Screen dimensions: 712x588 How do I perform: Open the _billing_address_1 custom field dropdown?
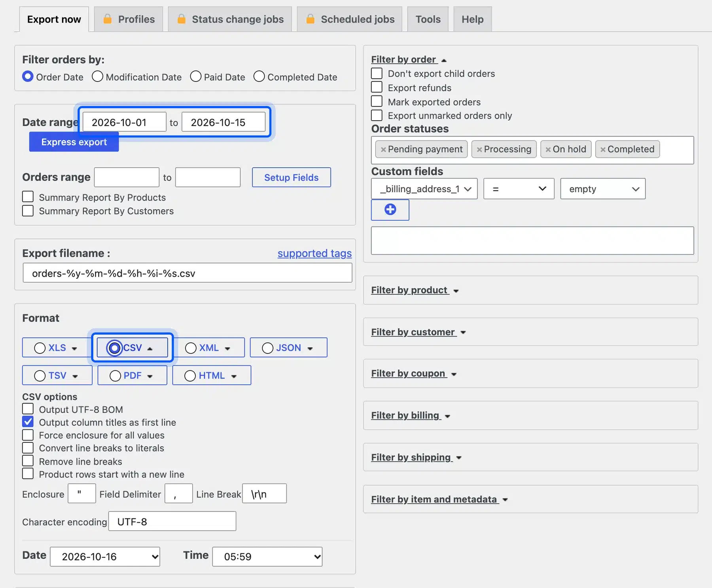424,189
